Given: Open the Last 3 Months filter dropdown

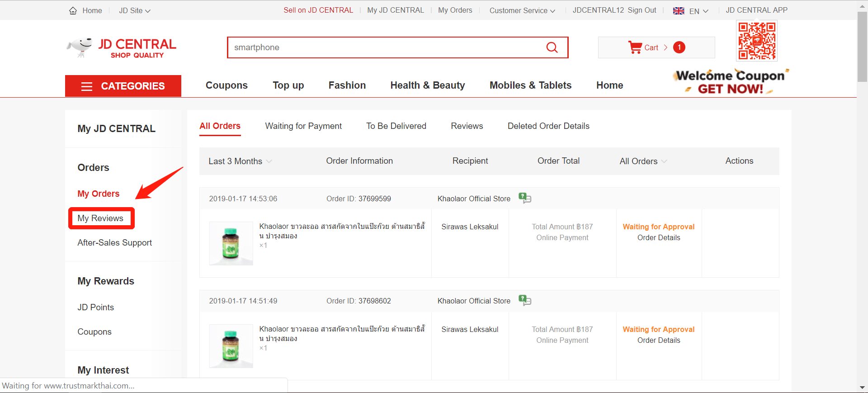Looking at the screenshot, I should (240, 161).
